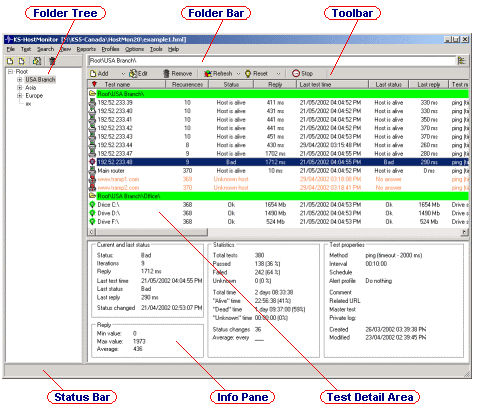Expand the Europe tree node
Image resolution: width=480 pixels, height=410 pixels.
[20, 95]
